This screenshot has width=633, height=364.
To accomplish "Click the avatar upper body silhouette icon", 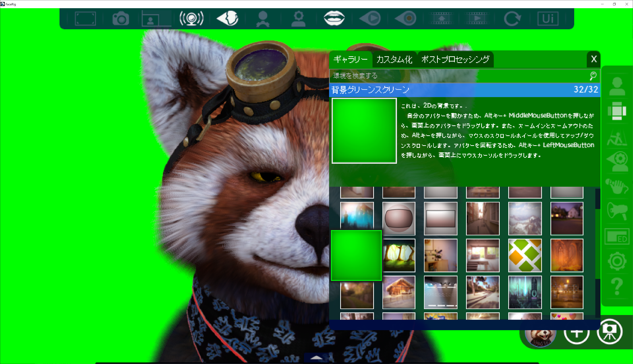I will click(x=263, y=19).
